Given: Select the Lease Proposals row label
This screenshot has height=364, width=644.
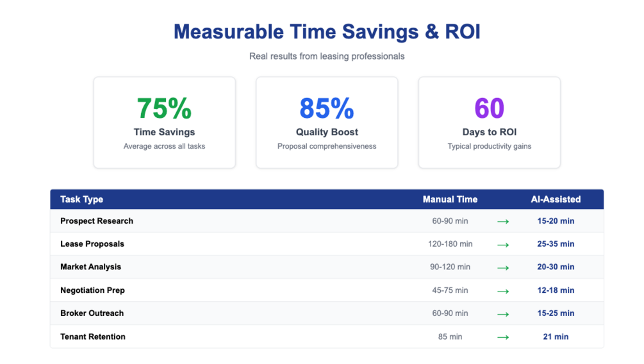Looking at the screenshot, I should [x=92, y=244].
